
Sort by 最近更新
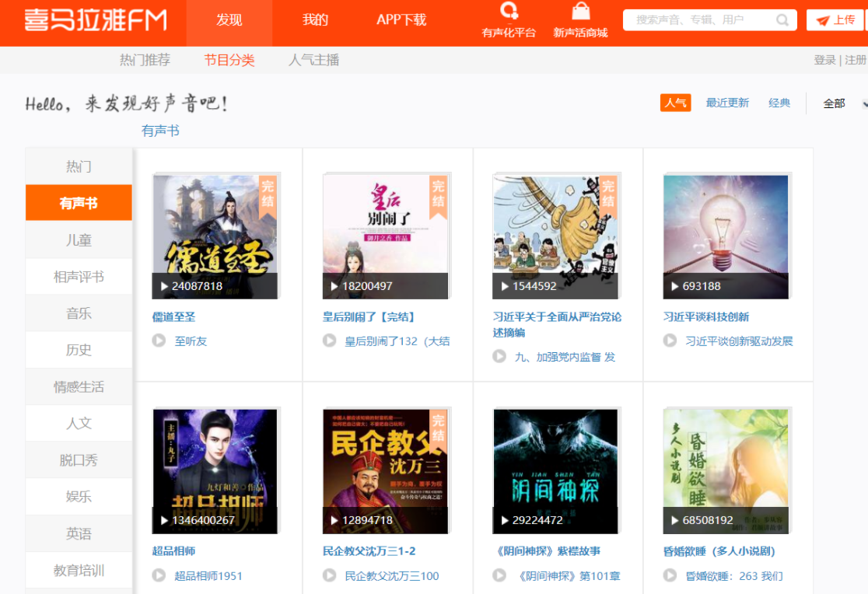[x=727, y=103]
